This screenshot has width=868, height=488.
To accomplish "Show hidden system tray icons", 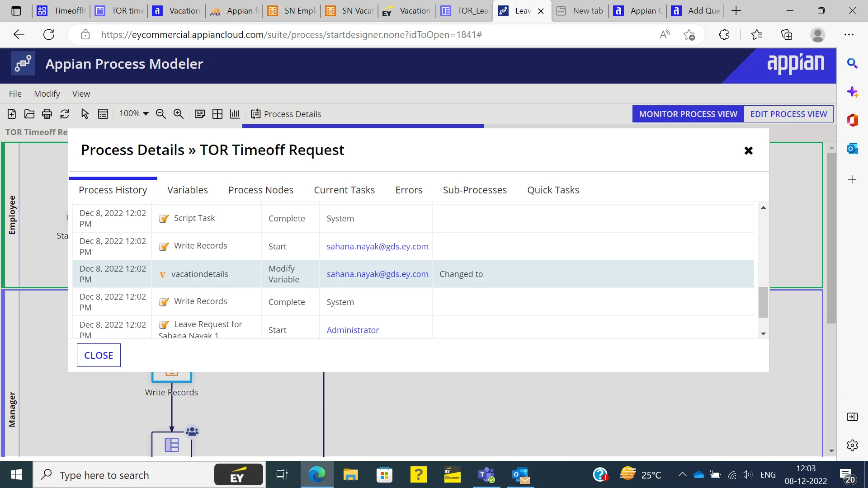I will click(682, 474).
